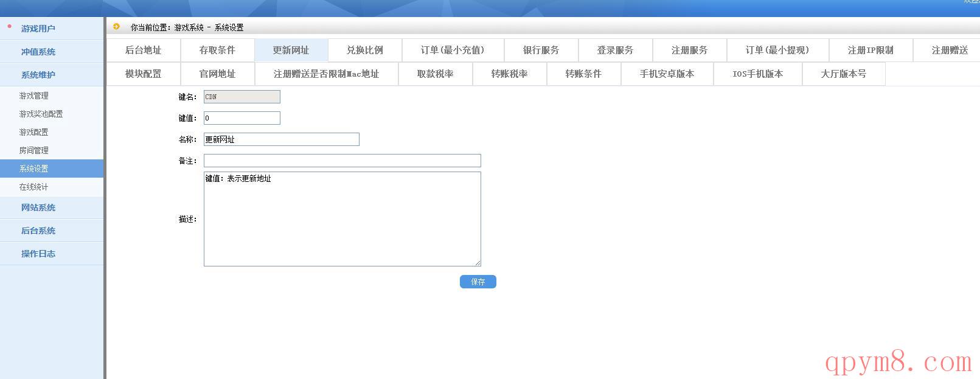Open 在线统计 in the sidebar
The width and height of the screenshot is (980, 379).
pyautogui.click(x=52, y=187)
